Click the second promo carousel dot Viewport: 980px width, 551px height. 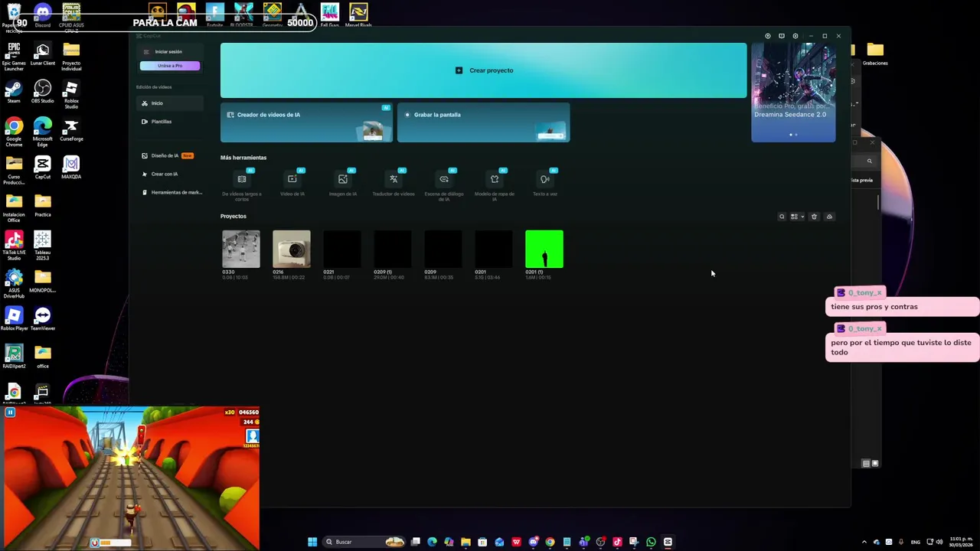point(796,135)
